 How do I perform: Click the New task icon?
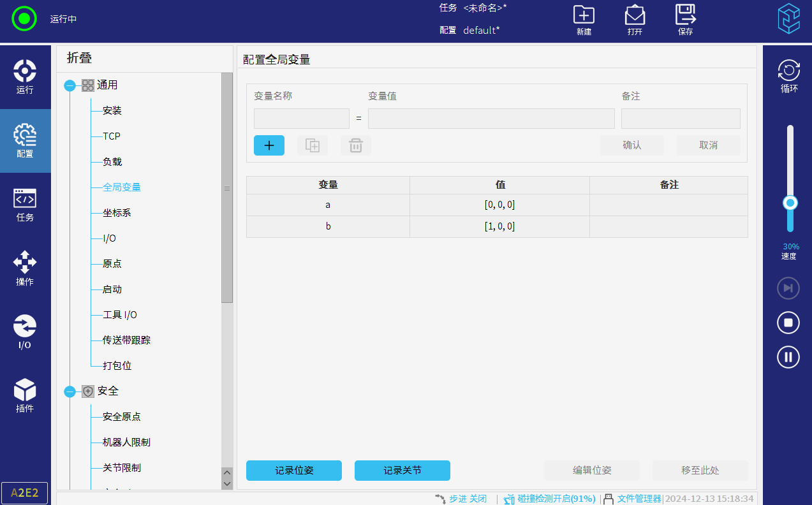tap(584, 15)
